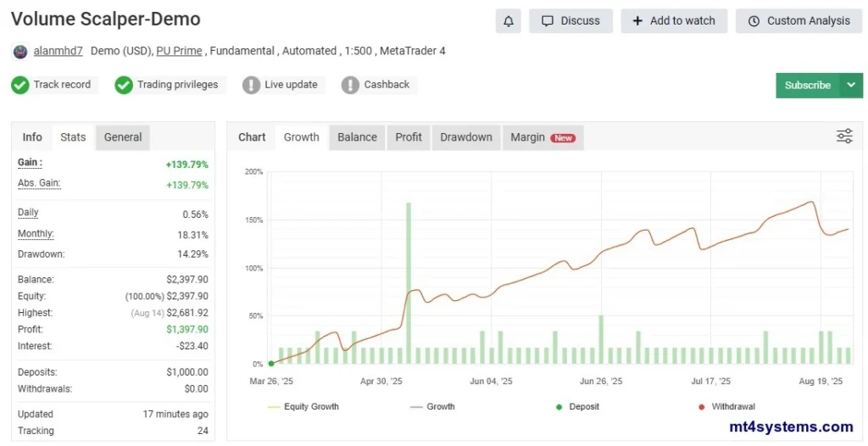Viewport: 868px width, 446px height.
Task: Open the PU Prime broker link
Action: tap(179, 51)
